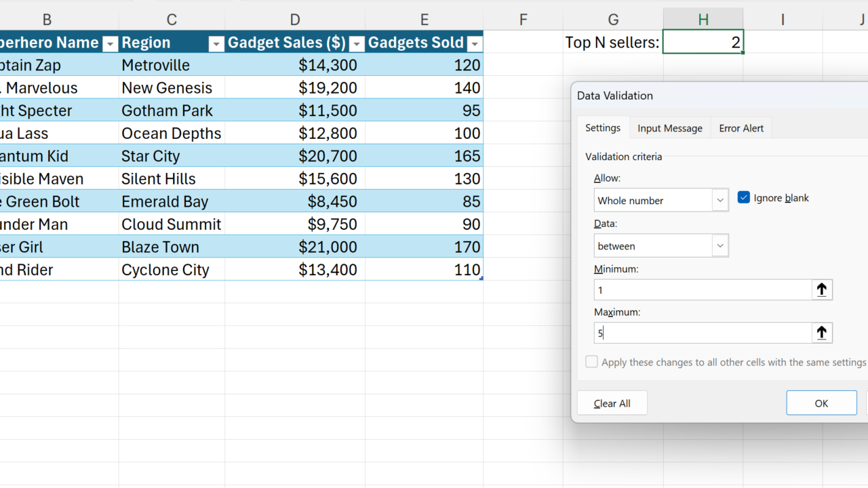
Task: Select column F header
Action: (523, 20)
